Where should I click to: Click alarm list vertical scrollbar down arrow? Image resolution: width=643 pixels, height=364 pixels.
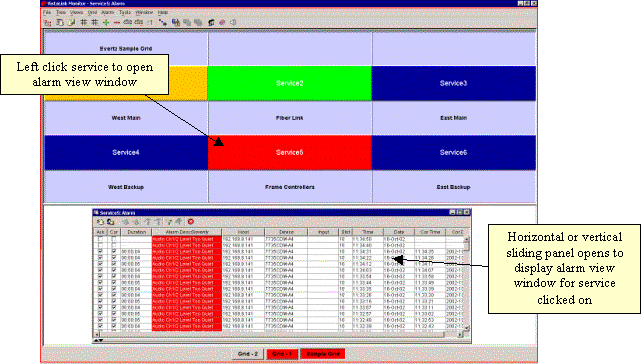pos(467,328)
